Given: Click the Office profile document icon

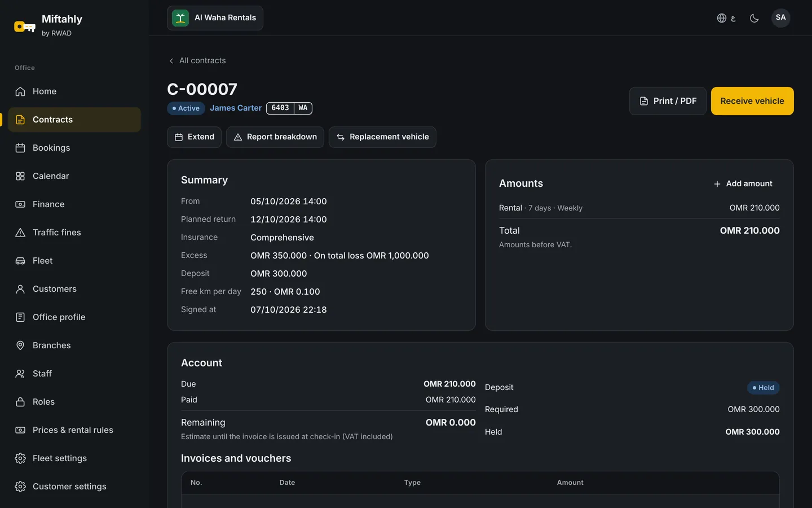Looking at the screenshot, I should (20, 317).
